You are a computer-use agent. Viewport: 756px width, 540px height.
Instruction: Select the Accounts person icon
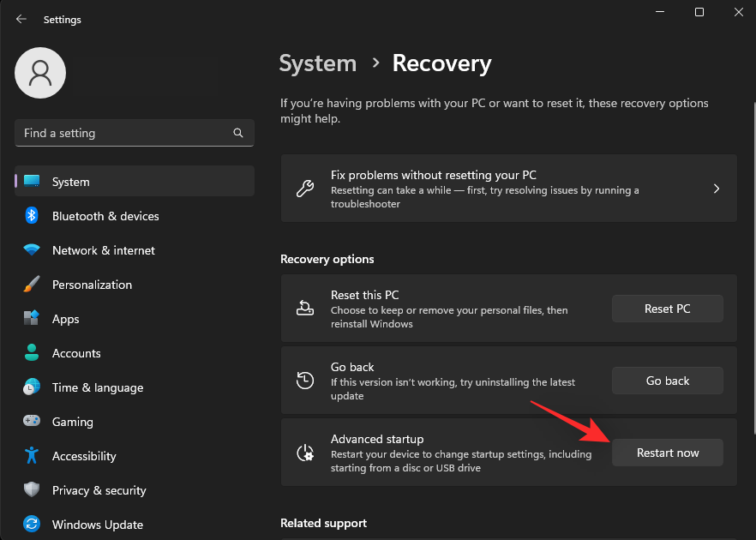(32, 353)
